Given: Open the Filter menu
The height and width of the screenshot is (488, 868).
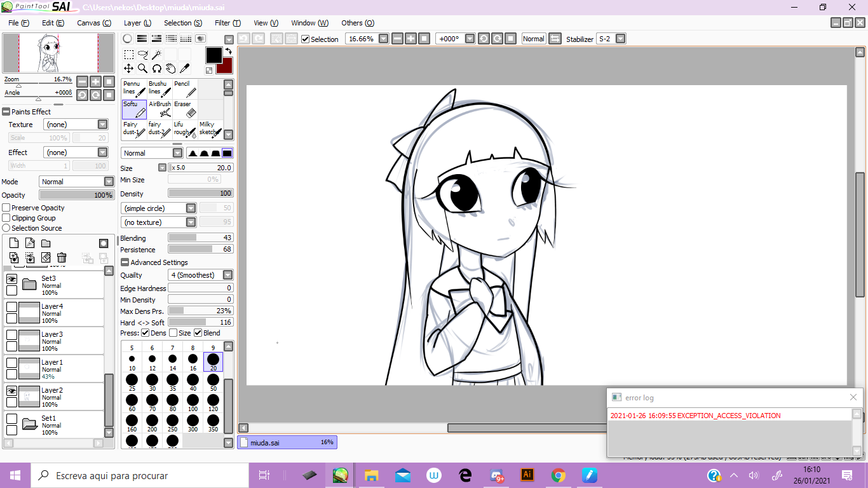Looking at the screenshot, I should click(227, 23).
